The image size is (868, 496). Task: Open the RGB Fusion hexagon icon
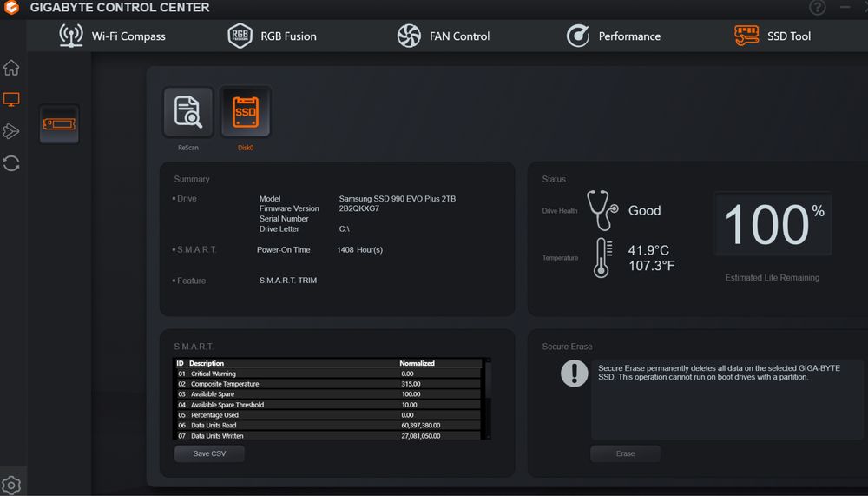(240, 36)
